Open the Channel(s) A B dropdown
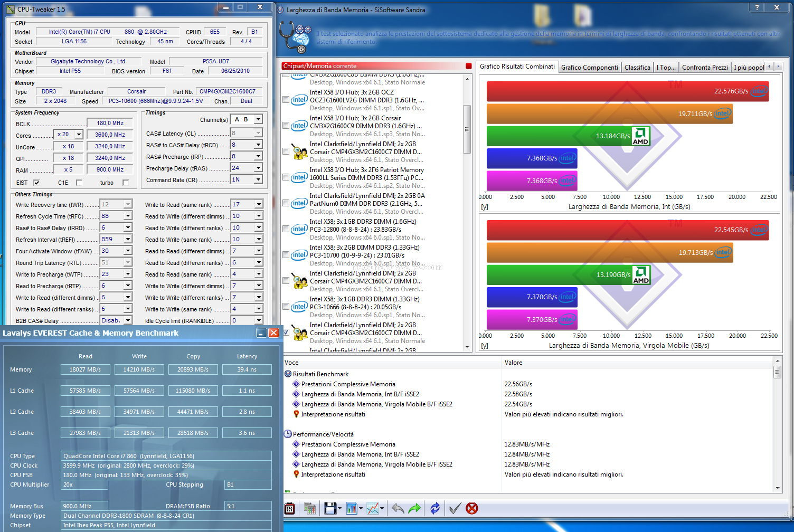 [259, 119]
